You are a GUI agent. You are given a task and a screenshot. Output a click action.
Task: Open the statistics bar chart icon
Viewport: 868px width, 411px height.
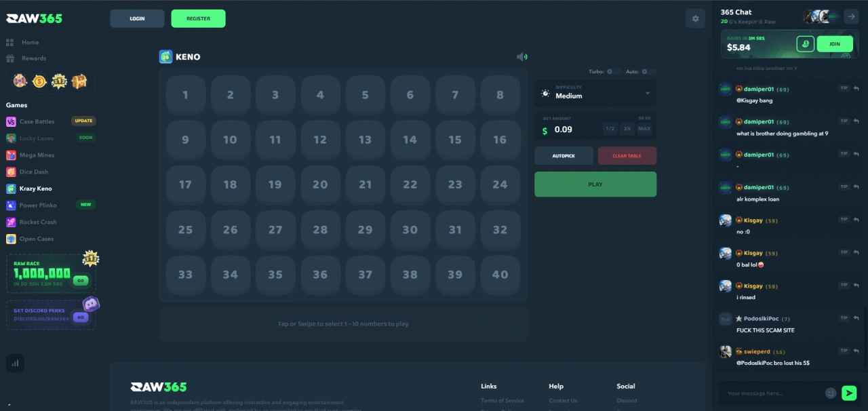15,364
